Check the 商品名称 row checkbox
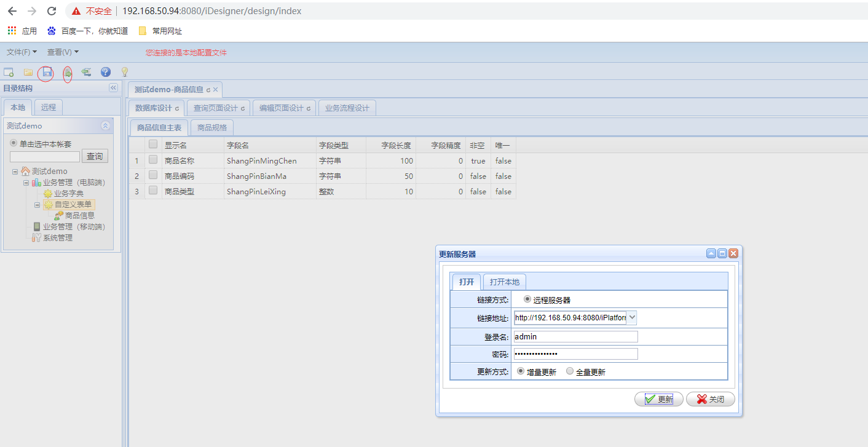The height and width of the screenshot is (447, 868). pos(153,160)
